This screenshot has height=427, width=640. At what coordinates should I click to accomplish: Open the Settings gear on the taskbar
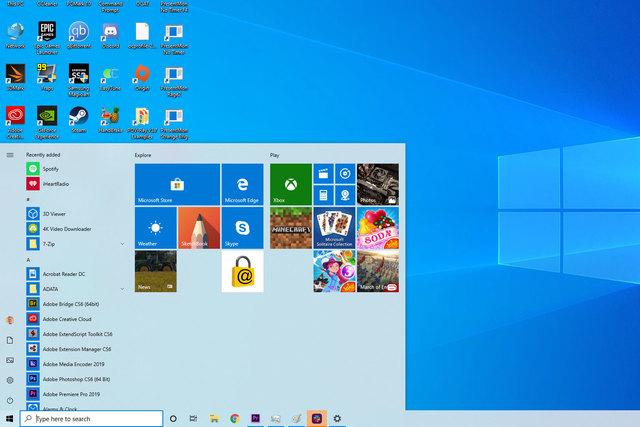tap(337, 418)
